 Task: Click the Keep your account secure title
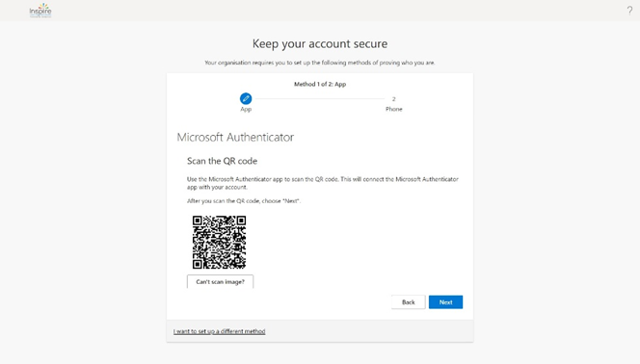point(320,43)
